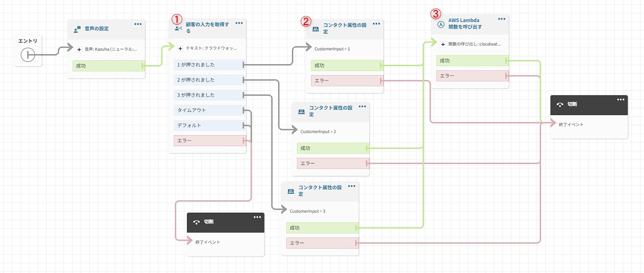
Task: Select the 成功 branch of 音声の設定
Action: tap(109, 66)
